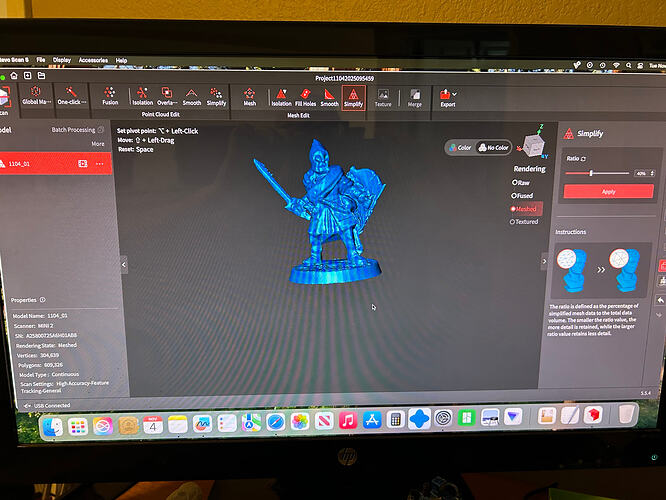Open the Revo Scan application menu
This screenshot has width=666, height=500.
pos(14,59)
